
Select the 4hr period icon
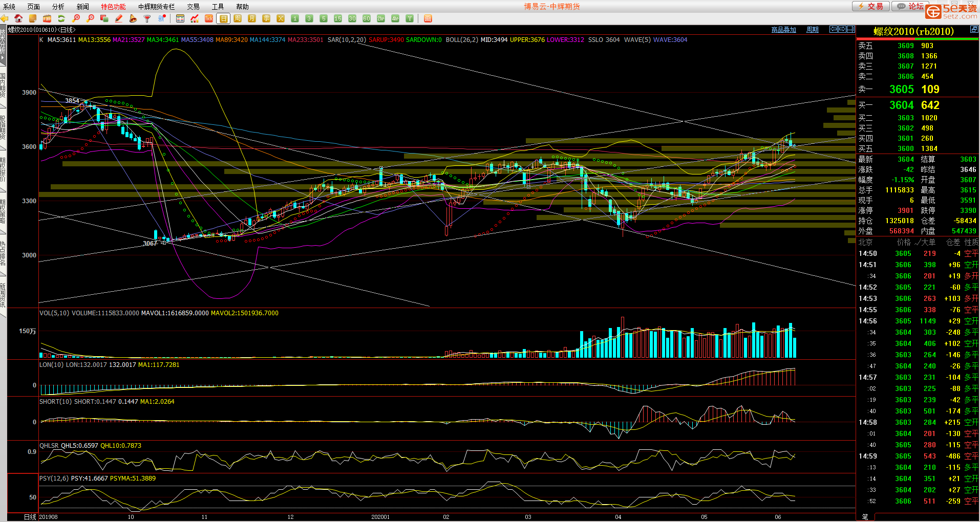395,18
